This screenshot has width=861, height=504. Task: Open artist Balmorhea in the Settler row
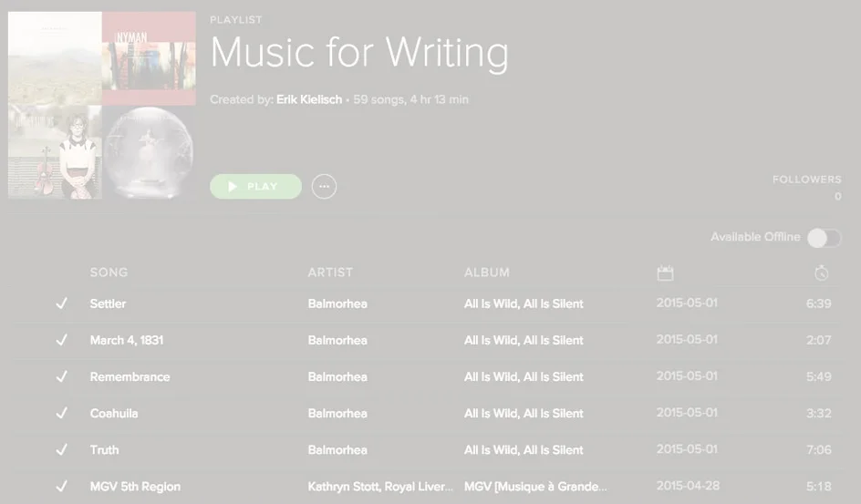pos(337,303)
